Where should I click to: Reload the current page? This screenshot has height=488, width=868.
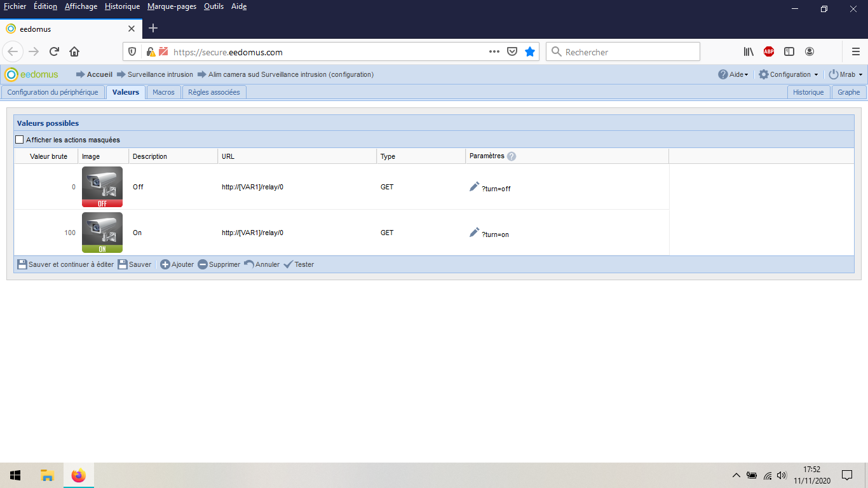[55, 51]
